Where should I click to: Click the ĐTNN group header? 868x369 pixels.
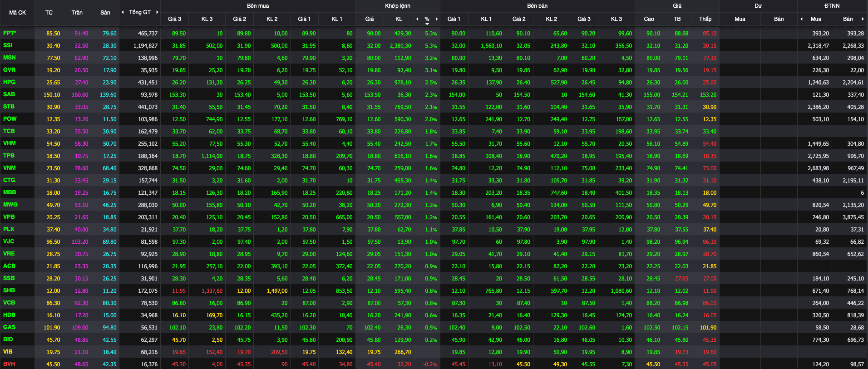click(832, 6)
